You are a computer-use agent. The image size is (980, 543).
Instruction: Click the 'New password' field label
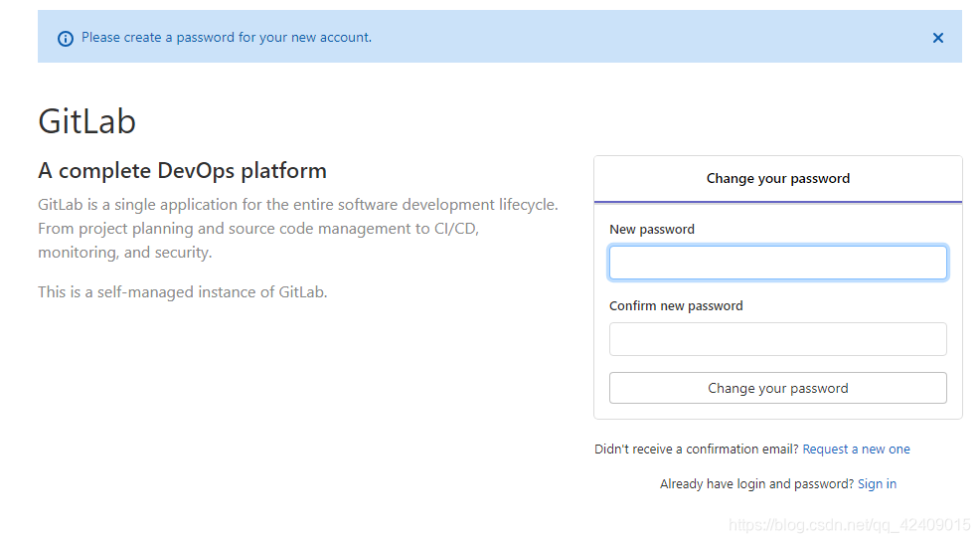click(x=651, y=229)
